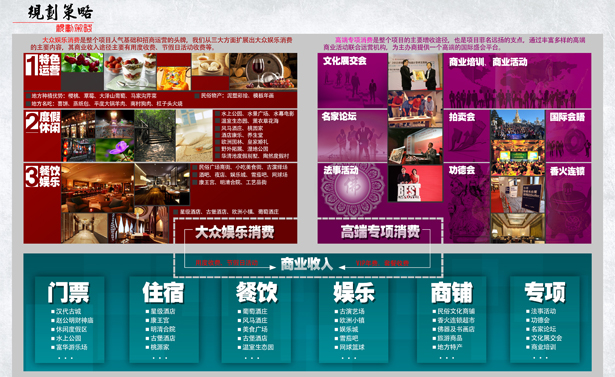Select the 住宿 revenue card
The image size is (615, 377).
tap(164, 319)
